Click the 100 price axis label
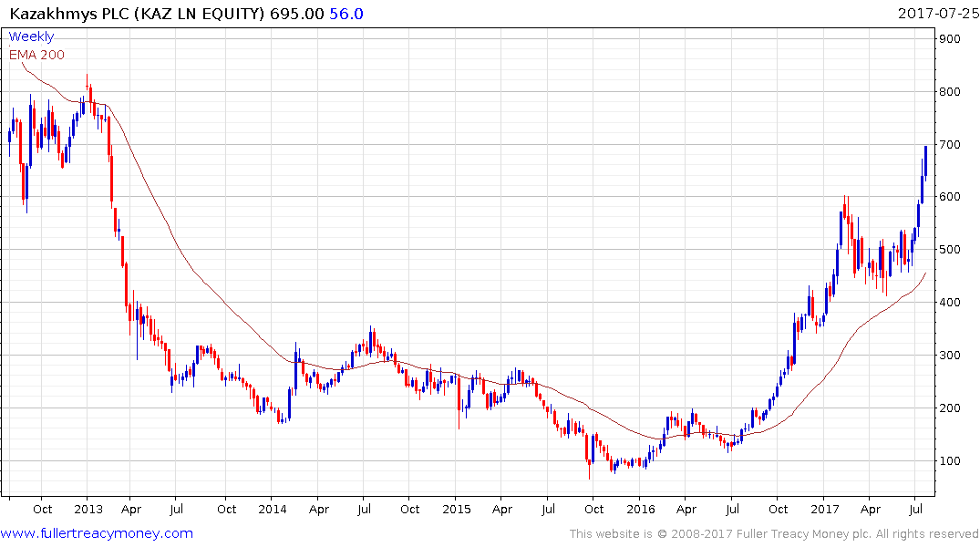This screenshot has height=547, width=980. pyautogui.click(x=950, y=460)
